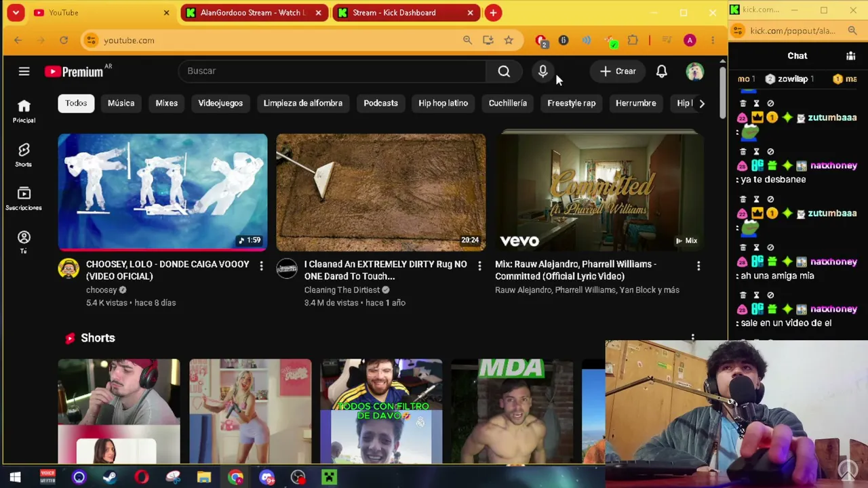Screen dimensions: 868x488
Task: Open the Windows Start menu
Action: [x=15, y=477]
